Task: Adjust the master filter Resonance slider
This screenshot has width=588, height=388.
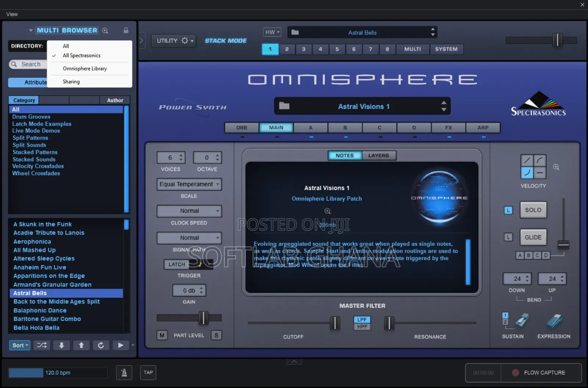Action: 389,323
